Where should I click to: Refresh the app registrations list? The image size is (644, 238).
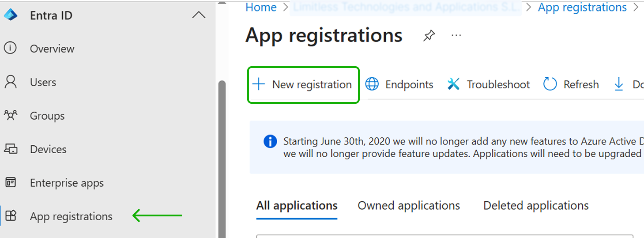pos(571,84)
